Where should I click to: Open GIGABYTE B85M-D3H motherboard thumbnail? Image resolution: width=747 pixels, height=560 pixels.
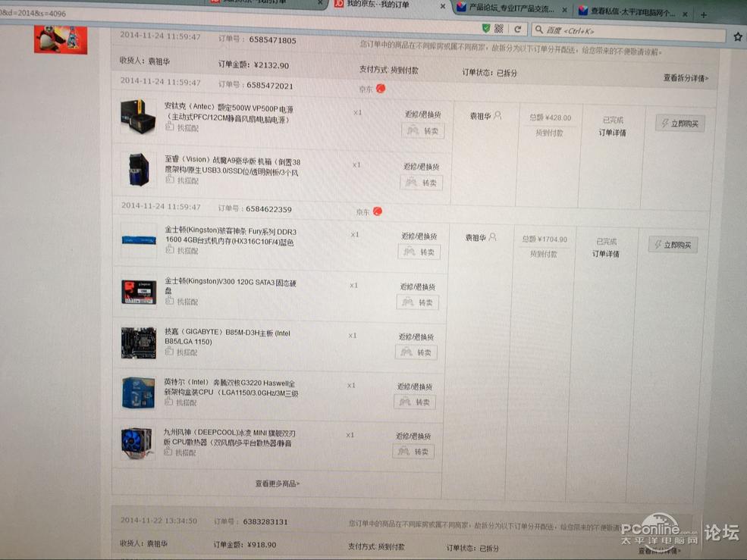(138, 343)
